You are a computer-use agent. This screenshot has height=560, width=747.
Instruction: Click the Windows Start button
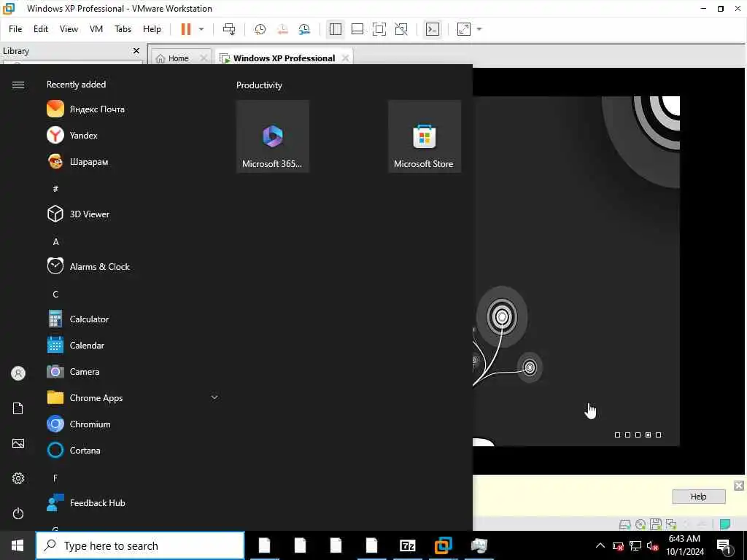(x=18, y=545)
